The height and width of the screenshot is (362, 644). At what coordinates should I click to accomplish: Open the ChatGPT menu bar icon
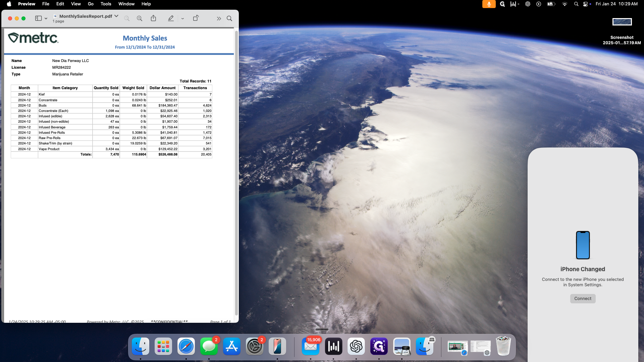(528, 4)
